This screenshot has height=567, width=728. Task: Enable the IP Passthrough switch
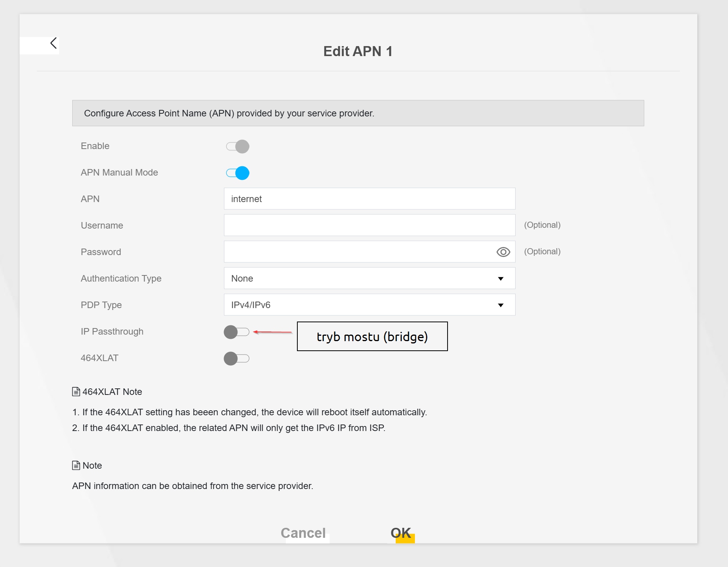tap(236, 332)
